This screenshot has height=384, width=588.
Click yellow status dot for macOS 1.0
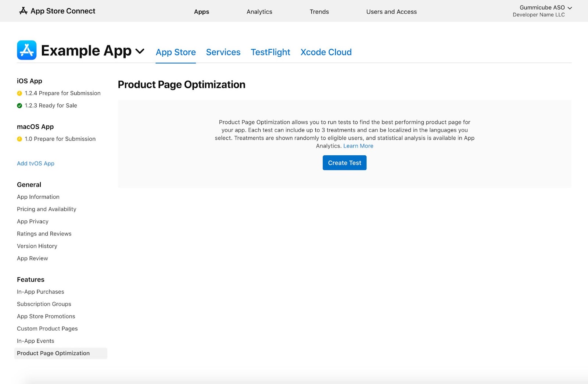coord(19,139)
